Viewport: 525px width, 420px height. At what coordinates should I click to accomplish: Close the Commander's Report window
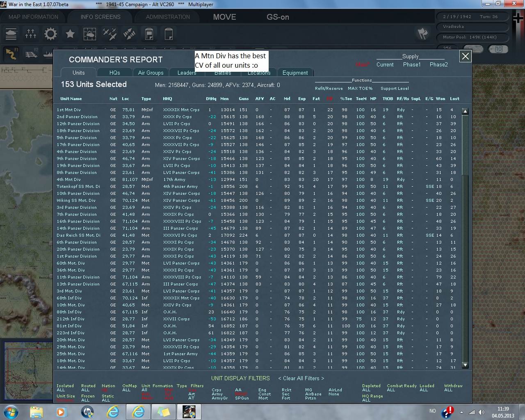[x=465, y=57]
